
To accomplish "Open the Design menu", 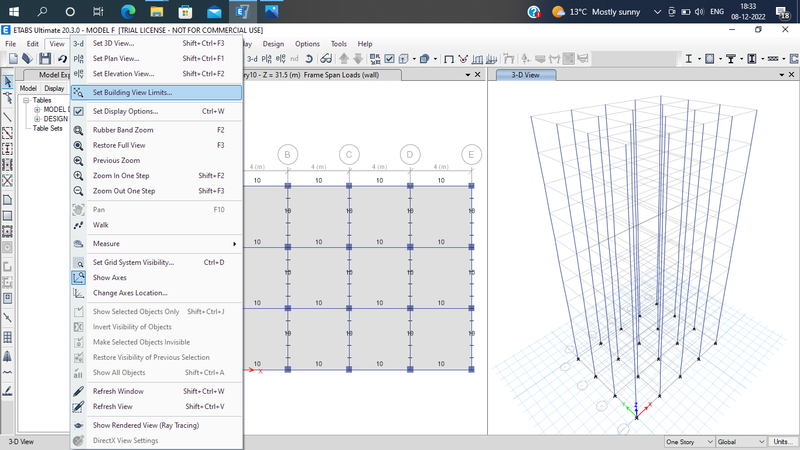I will [273, 44].
